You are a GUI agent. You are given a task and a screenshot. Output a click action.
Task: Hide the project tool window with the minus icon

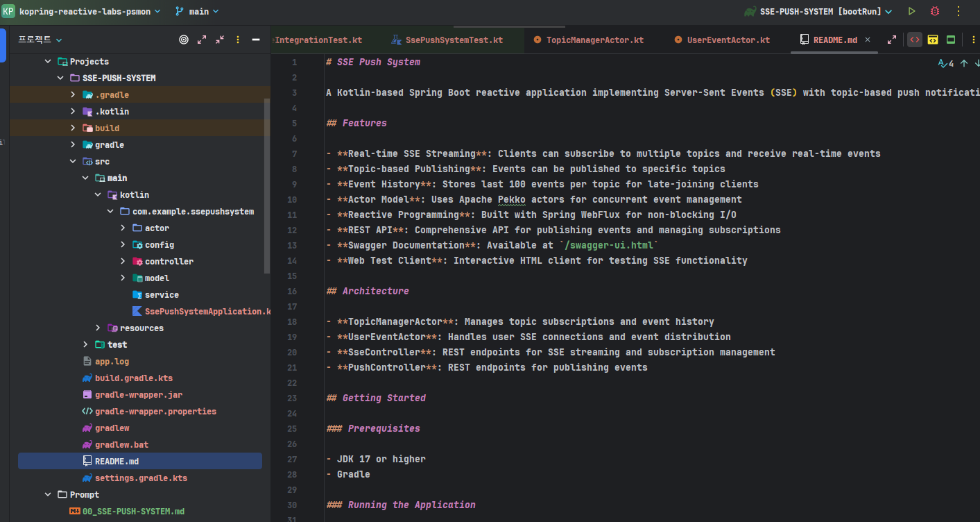point(256,40)
